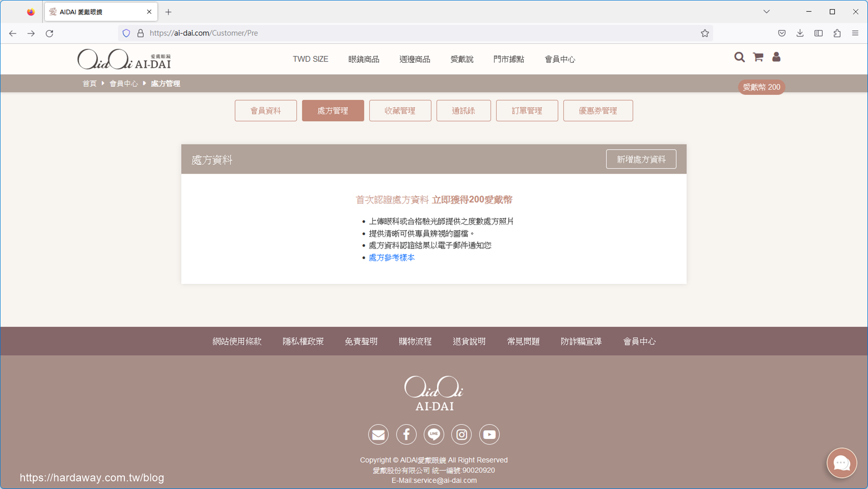The width and height of the screenshot is (868, 489).
Task: Click the site padlock security icon
Action: [141, 33]
